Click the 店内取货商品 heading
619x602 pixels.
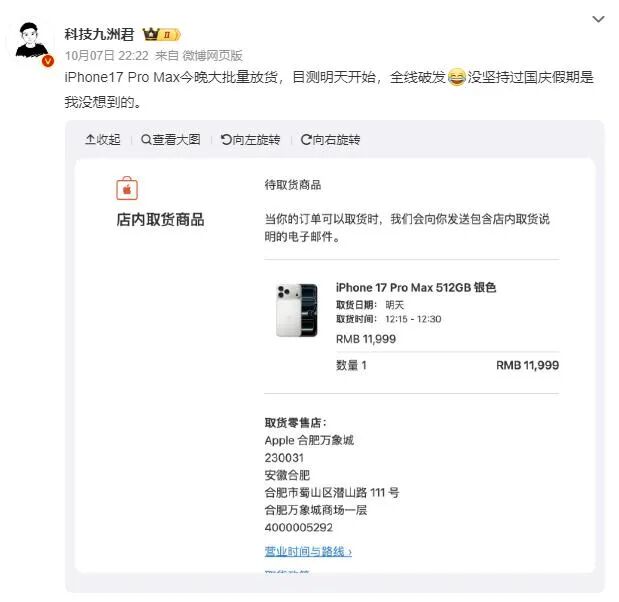[x=160, y=220]
